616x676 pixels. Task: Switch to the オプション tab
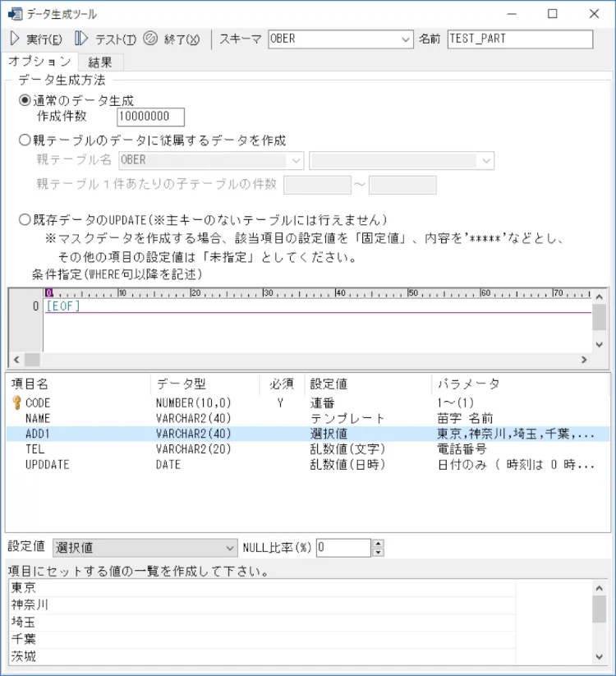[39, 62]
